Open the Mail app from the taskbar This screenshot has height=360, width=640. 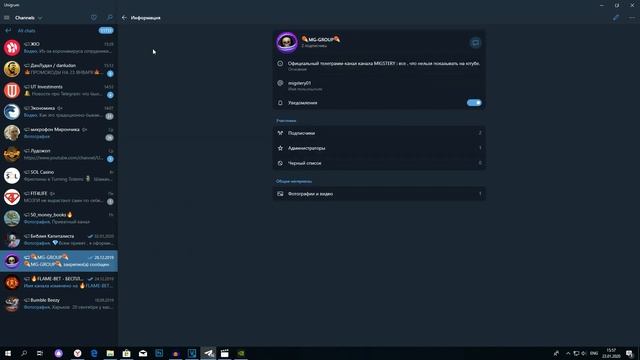[143, 353]
